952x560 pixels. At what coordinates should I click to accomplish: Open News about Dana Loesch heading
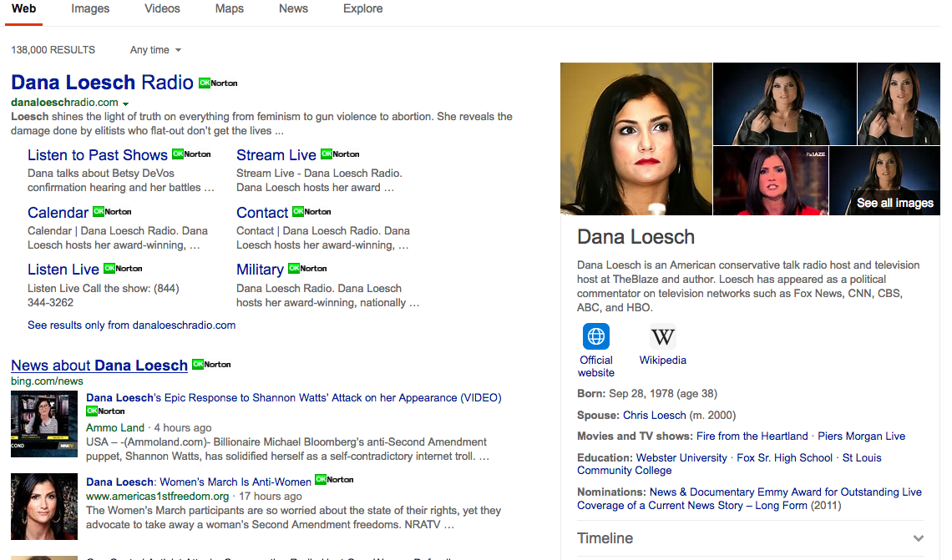pyautogui.click(x=99, y=366)
